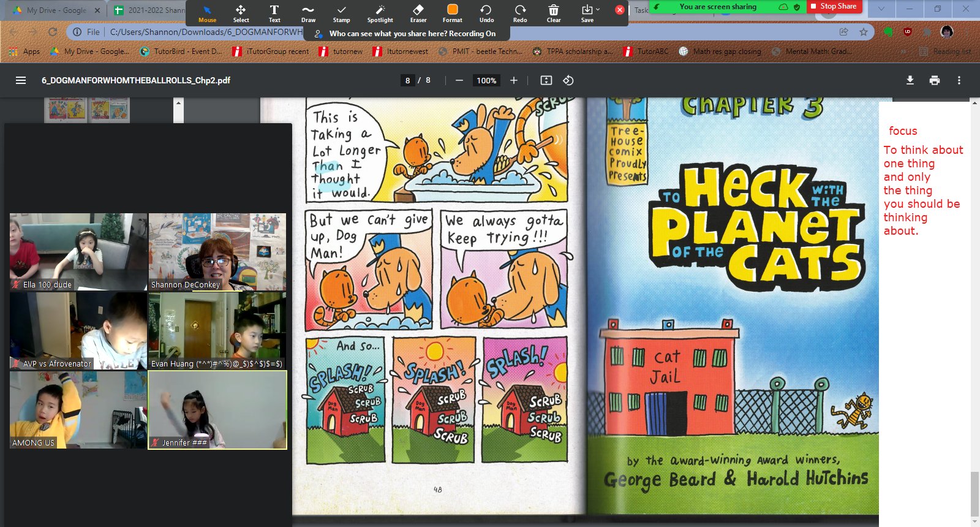Edit the 100% zoom level field

coord(486,80)
